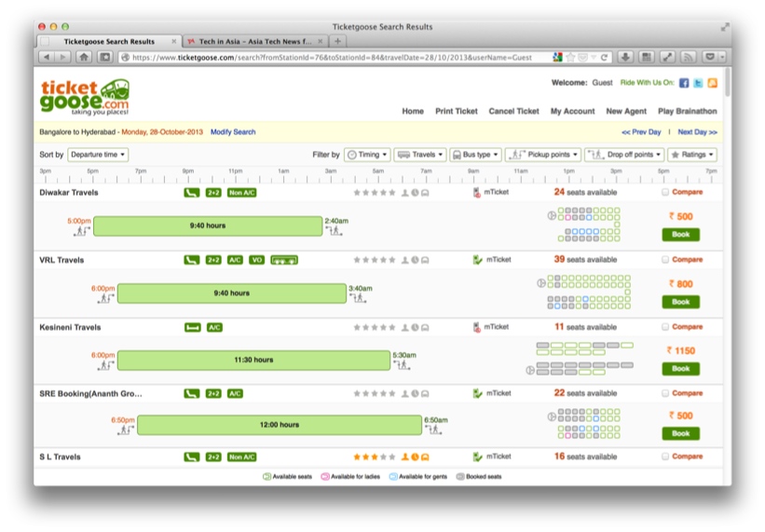Open a new browser tab with plus button

click(x=337, y=41)
